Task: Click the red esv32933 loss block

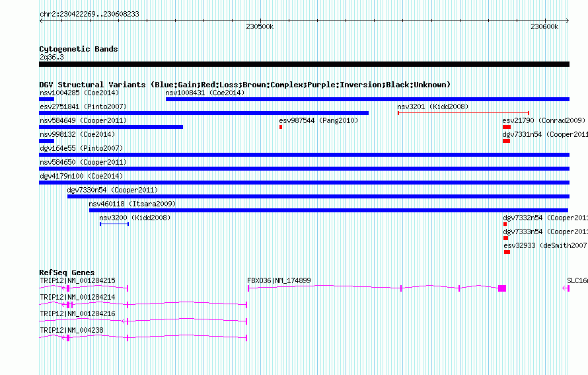Action: tap(507, 252)
